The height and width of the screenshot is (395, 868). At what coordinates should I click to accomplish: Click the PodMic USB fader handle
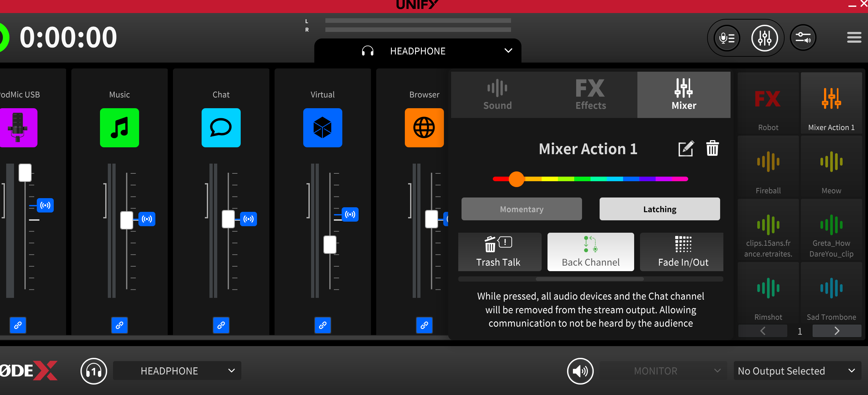pos(25,172)
